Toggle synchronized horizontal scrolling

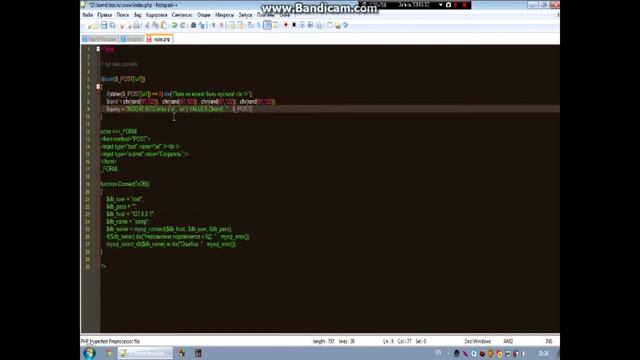pos(240,25)
